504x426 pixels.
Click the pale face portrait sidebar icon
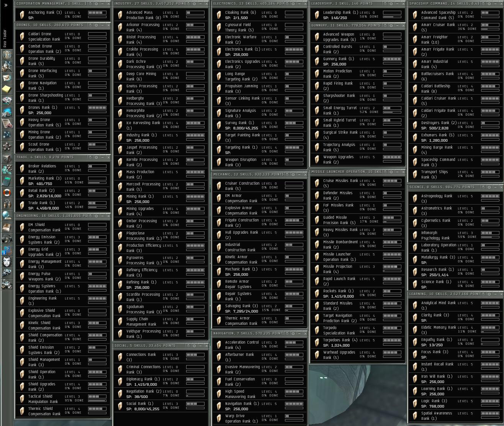pos(7,262)
